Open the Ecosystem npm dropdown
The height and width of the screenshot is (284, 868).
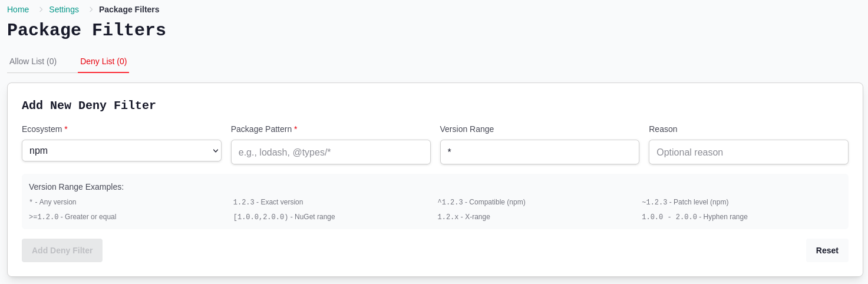click(121, 150)
